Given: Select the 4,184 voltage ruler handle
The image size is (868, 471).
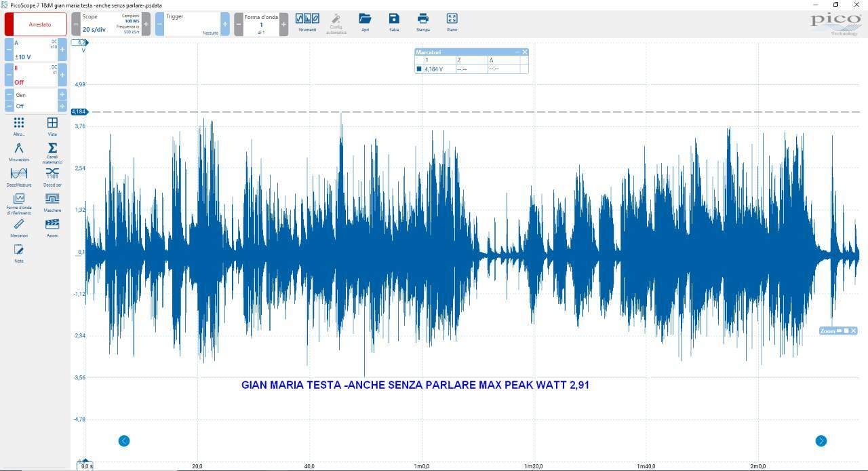Looking at the screenshot, I should [x=79, y=111].
